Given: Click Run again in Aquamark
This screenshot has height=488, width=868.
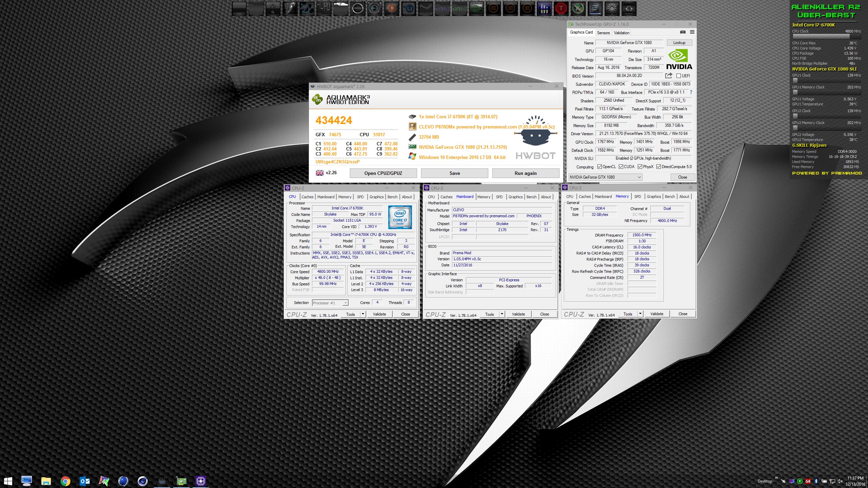Looking at the screenshot, I should [x=526, y=173].
